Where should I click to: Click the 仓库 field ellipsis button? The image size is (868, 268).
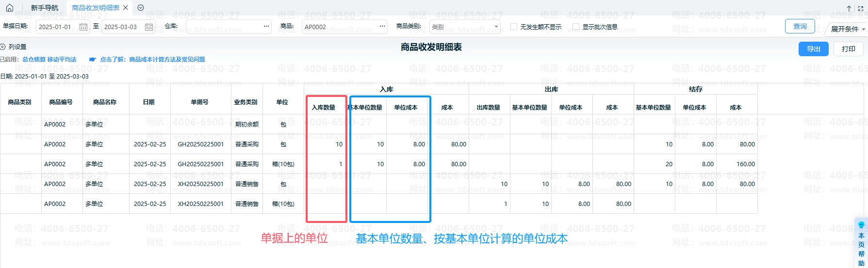[266, 27]
